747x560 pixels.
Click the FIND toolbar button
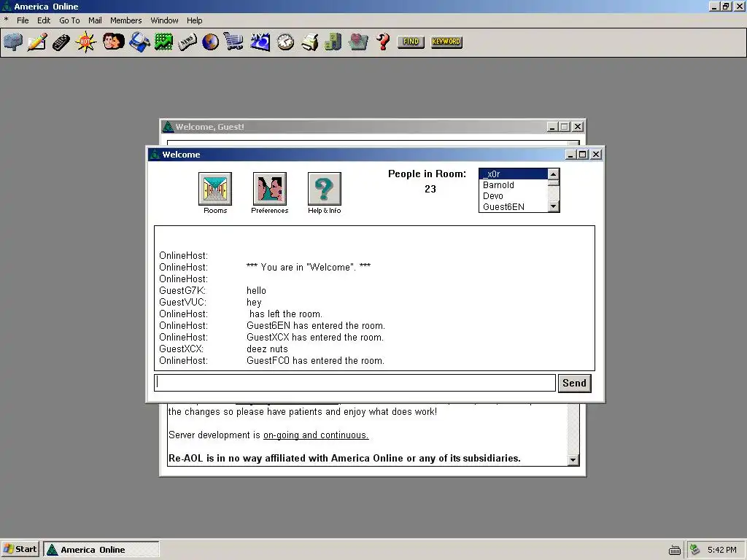tap(411, 42)
